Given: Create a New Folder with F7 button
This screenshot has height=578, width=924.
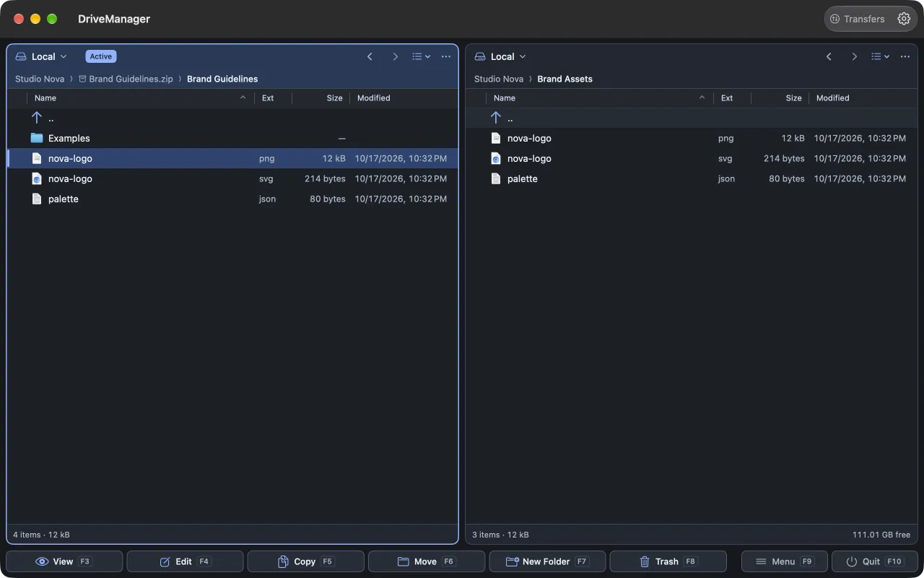Looking at the screenshot, I should pyautogui.click(x=547, y=561).
